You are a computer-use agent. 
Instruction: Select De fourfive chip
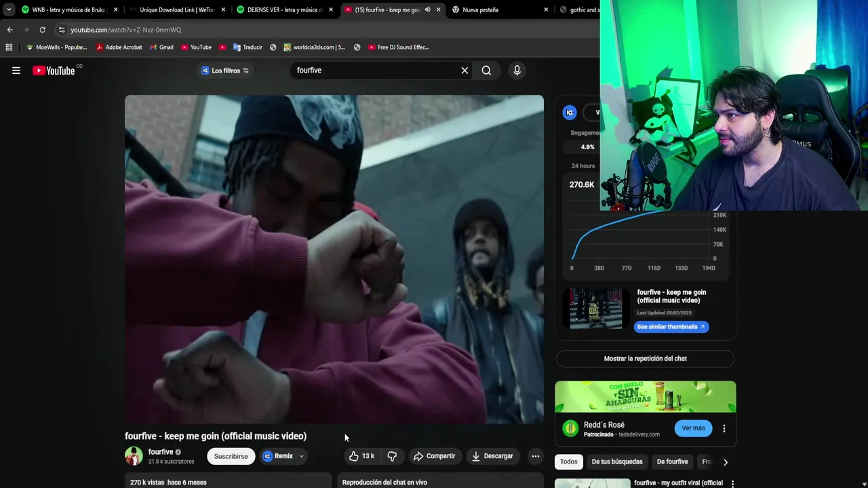tap(672, 462)
